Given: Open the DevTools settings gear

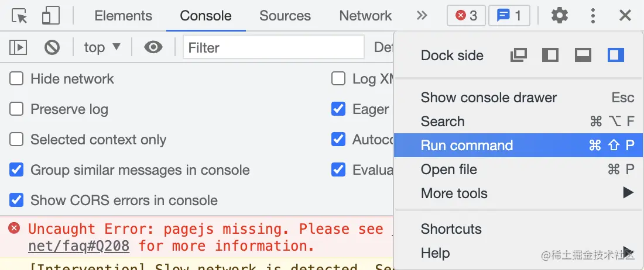Looking at the screenshot, I should (x=560, y=16).
